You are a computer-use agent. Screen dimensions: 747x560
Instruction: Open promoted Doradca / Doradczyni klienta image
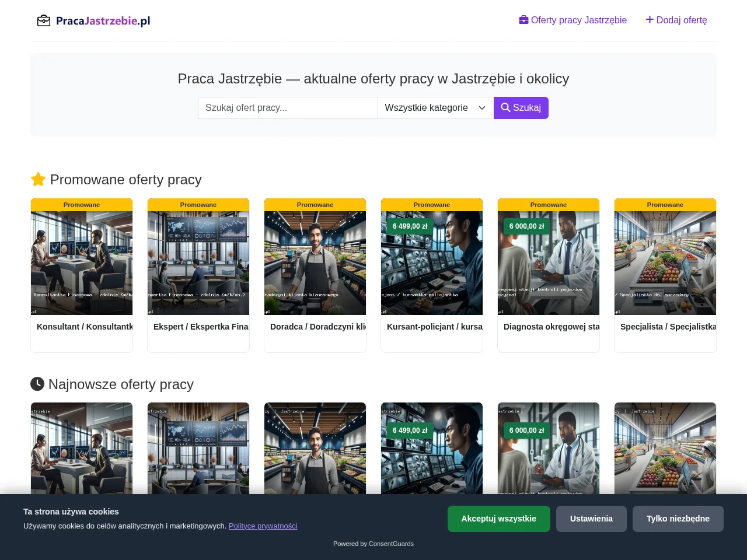point(315,263)
